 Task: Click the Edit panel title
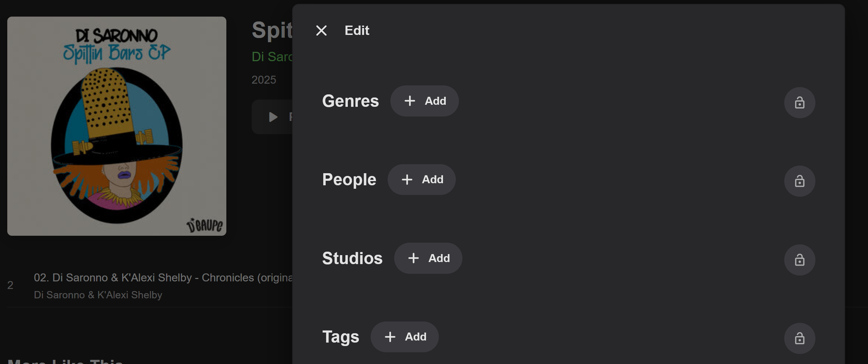click(x=357, y=31)
